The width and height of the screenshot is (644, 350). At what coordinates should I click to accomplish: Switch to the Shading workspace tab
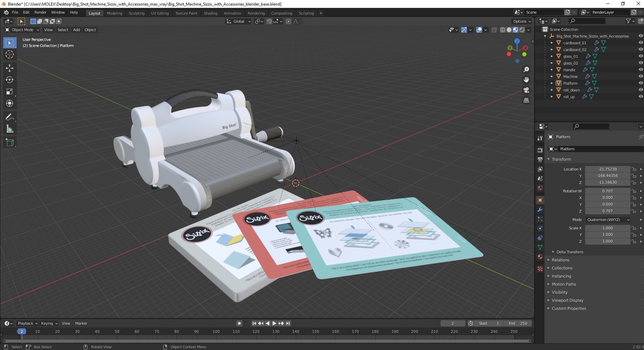[210, 13]
